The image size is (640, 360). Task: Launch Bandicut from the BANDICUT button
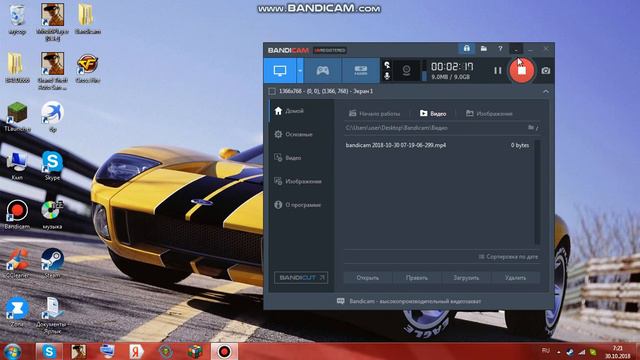301,278
